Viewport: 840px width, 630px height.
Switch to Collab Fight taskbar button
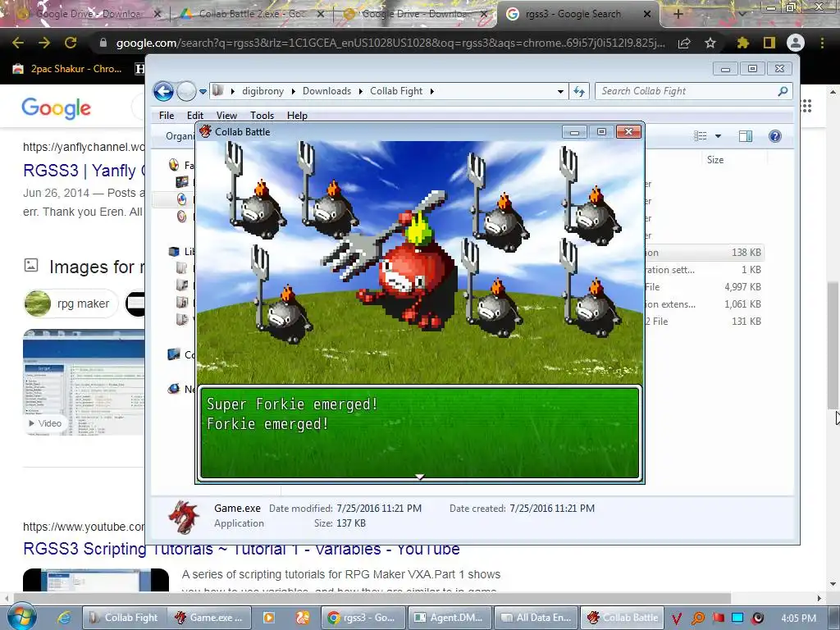pyautogui.click(x=123, y=618)
